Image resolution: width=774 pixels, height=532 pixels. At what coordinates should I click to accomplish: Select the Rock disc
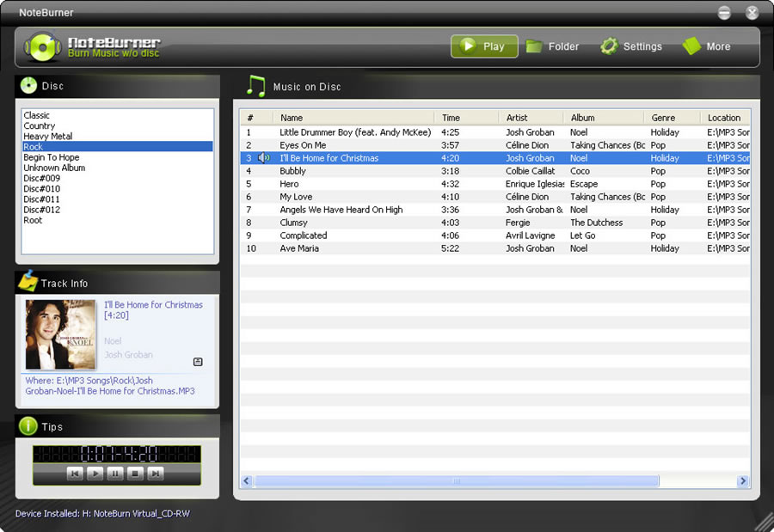tap(118, 147)
